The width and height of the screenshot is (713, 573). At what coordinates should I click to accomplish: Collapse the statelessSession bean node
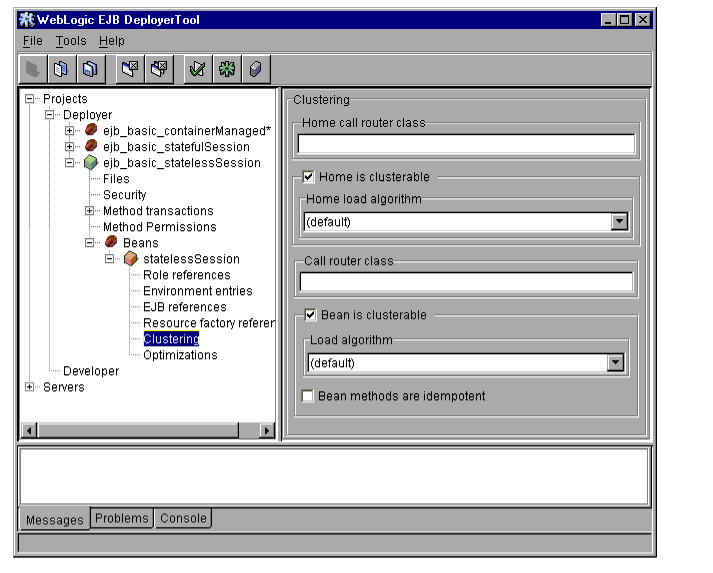tap(110, 259)
